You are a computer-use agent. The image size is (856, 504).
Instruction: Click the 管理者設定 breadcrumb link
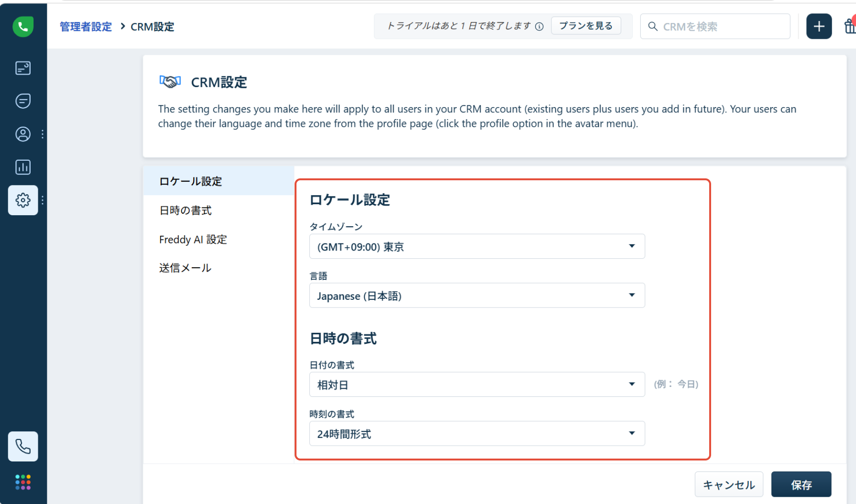[x=86, y=27]
